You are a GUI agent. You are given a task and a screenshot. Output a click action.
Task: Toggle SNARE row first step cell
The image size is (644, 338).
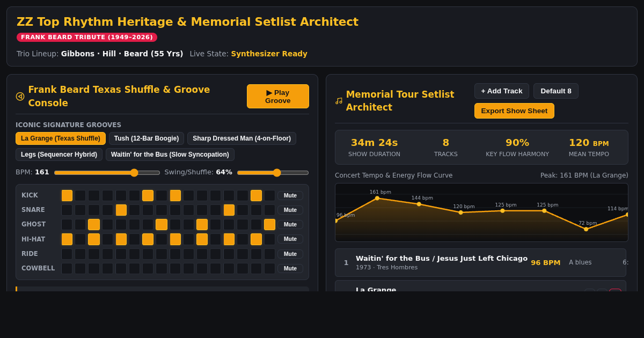[67, 210]
